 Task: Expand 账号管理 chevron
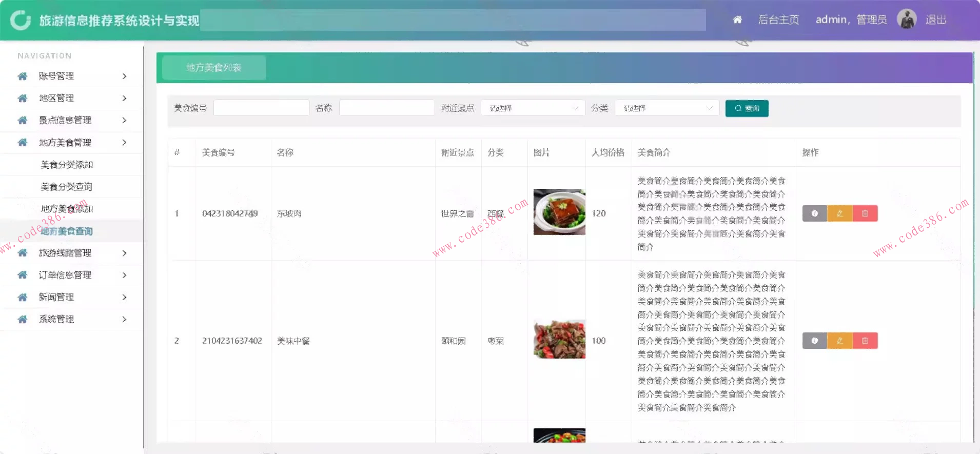[x=124, y=76]
